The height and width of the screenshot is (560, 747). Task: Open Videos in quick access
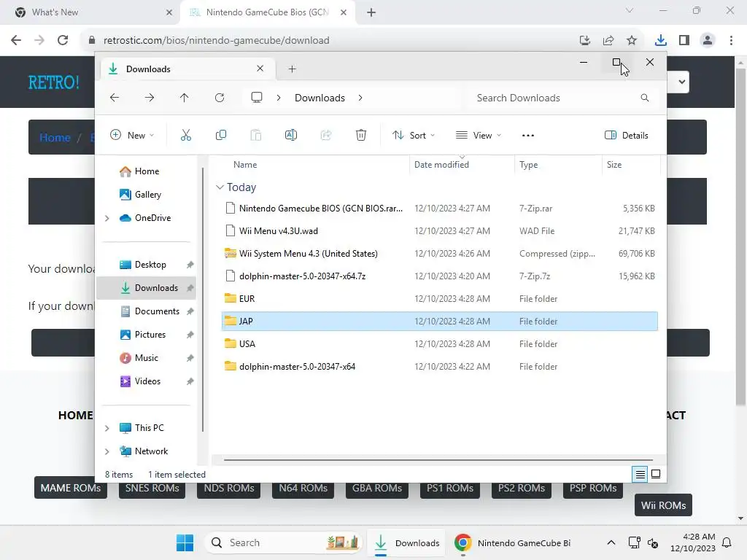click(146, 381)
